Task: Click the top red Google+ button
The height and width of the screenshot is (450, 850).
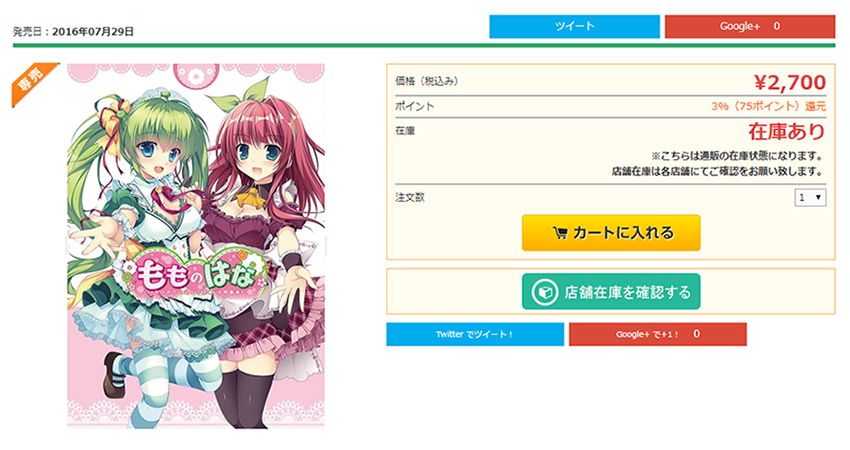Action: click(x=750, y=27)
